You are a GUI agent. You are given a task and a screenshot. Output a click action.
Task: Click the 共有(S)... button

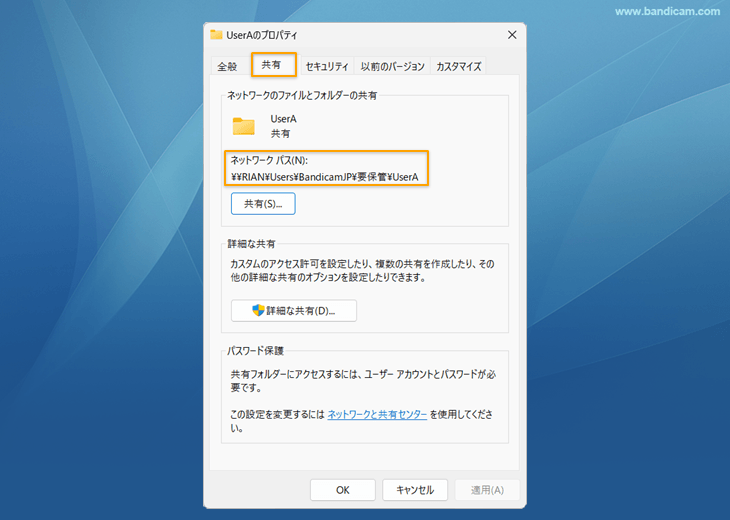263,203
